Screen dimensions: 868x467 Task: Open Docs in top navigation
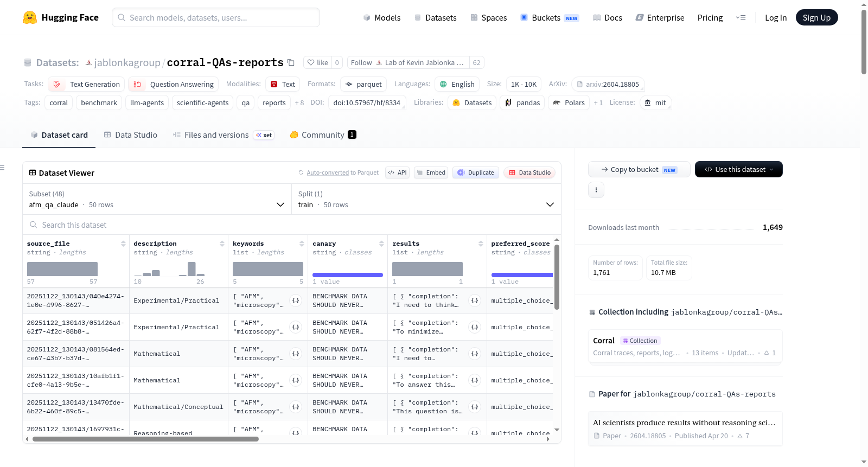[607, 17]
